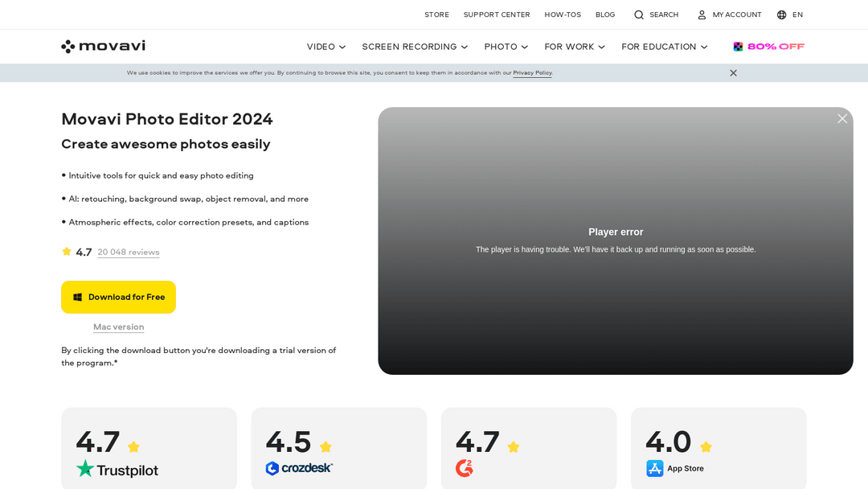This screenshot has width=868, height=489.
Task: Go to the Support Center
Action: 497,14
